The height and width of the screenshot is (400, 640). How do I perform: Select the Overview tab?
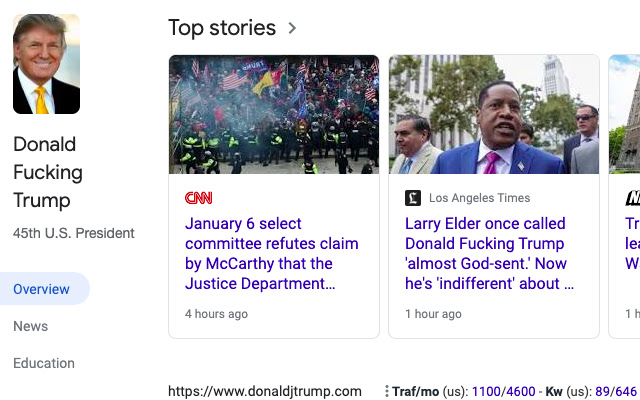pos(42,289)
